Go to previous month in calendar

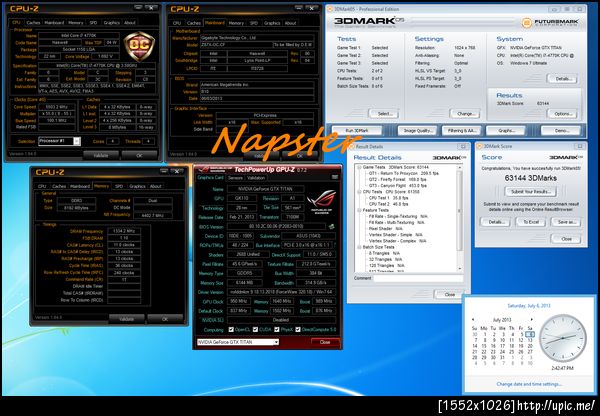(x=473, y=320)
